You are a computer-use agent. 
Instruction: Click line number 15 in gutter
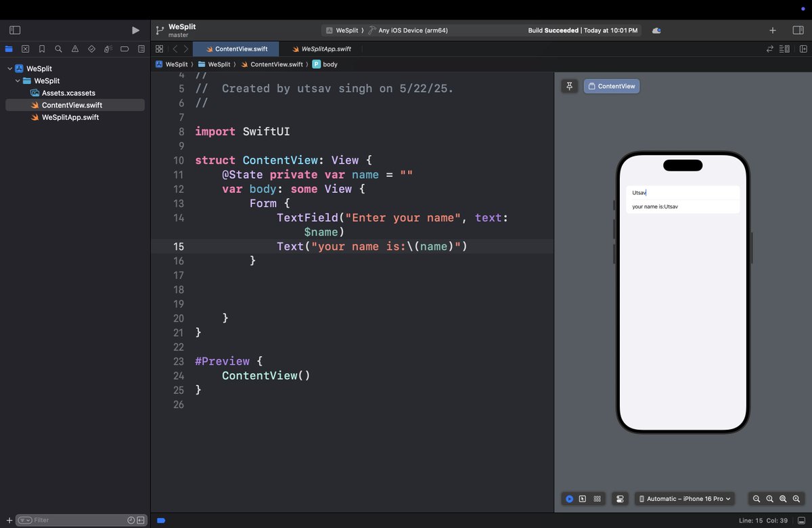point(177,247)
